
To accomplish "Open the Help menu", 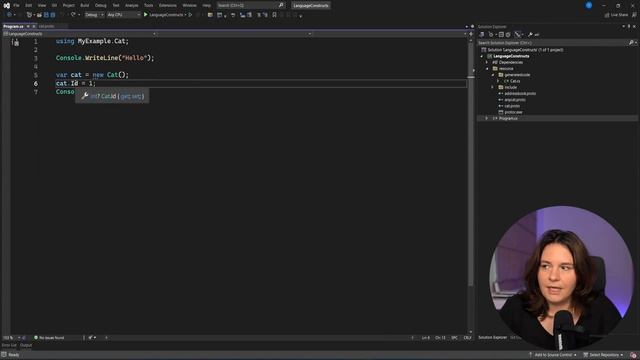I will click(207, 5).
